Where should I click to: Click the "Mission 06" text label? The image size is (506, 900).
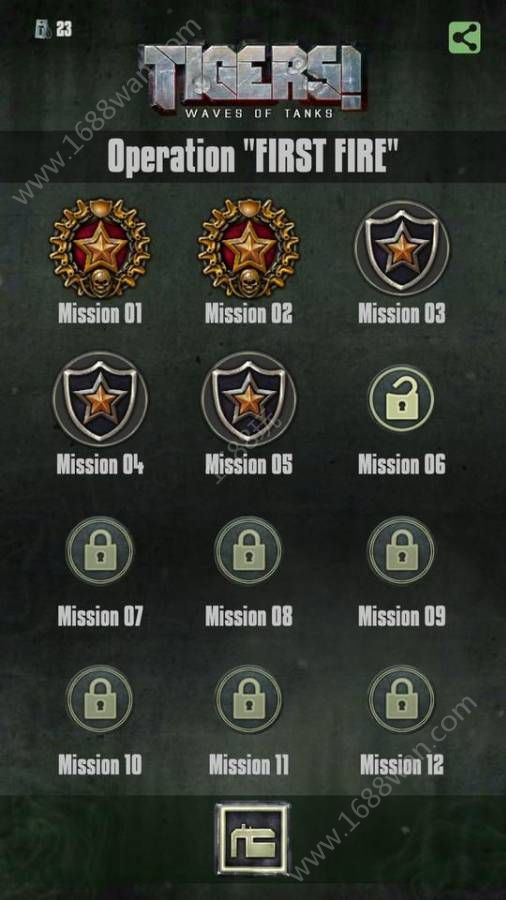402,464
